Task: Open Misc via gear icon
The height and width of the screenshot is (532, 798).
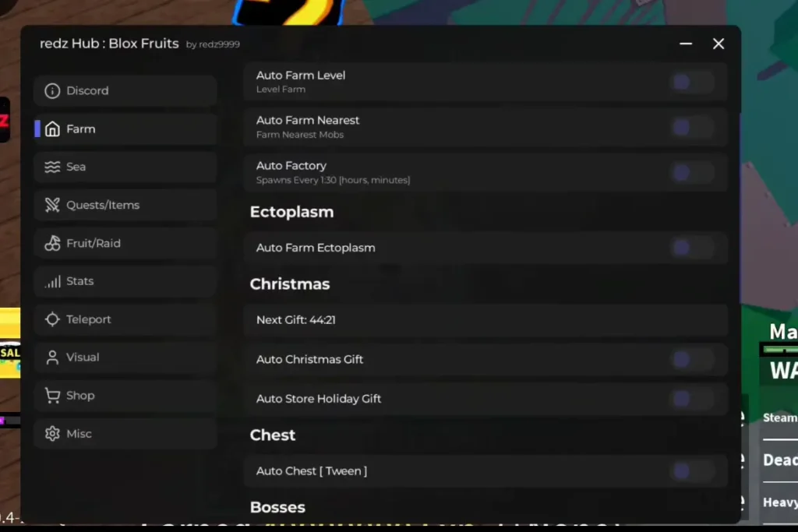Action: click(52, 434)
